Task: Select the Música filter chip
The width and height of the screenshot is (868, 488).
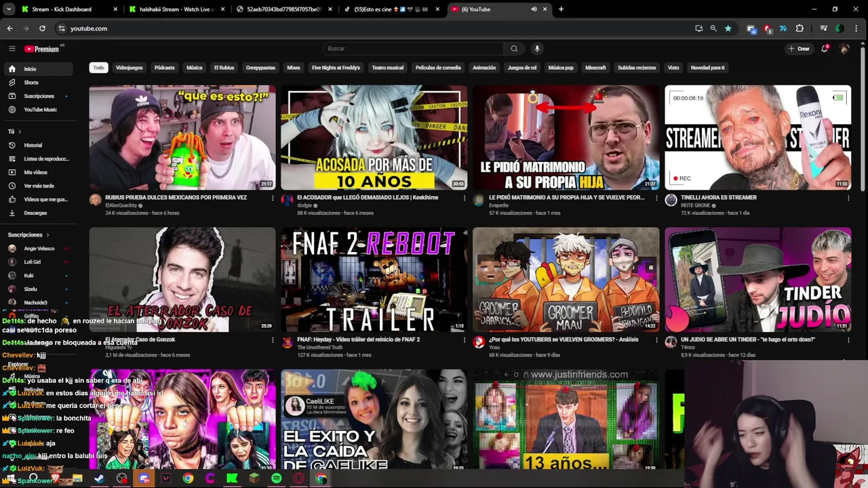Action: [x=195, y=68]
